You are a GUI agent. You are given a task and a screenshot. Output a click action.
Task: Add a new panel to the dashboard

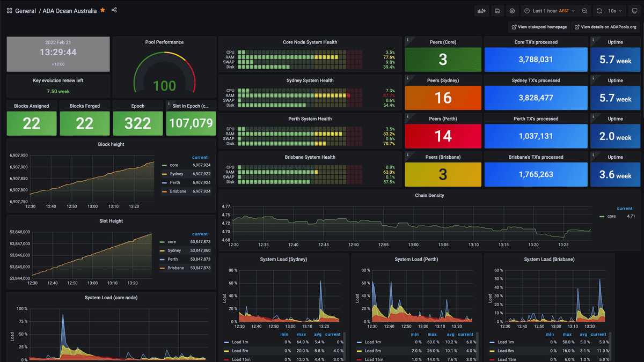click(481, 11)
